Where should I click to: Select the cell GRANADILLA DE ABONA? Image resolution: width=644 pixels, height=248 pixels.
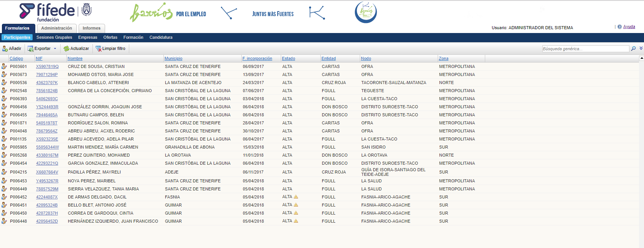point(190,147)
